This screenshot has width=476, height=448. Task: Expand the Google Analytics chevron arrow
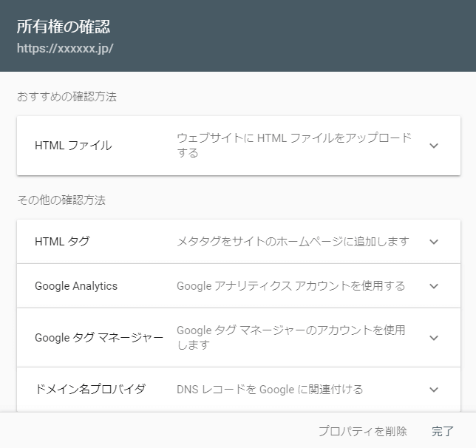click(434, 286)
